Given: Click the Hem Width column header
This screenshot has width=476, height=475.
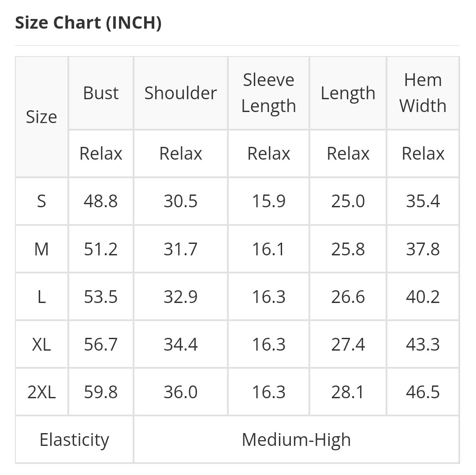Looking at the screenshot, I should coord(423,93).
